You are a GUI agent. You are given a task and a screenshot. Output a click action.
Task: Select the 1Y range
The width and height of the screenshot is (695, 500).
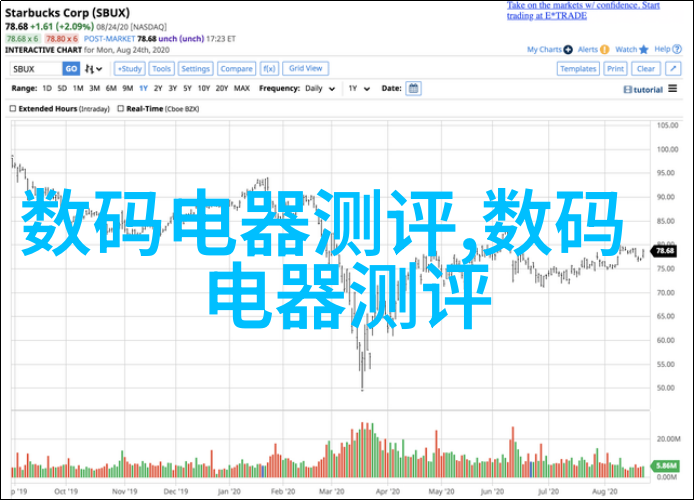tap(143, 88)
